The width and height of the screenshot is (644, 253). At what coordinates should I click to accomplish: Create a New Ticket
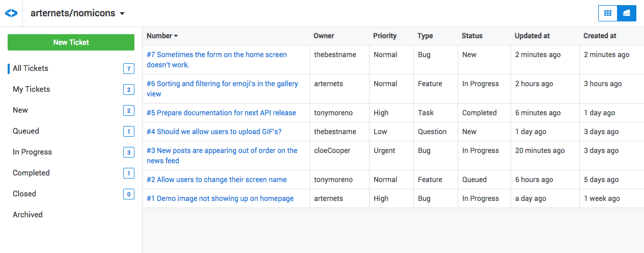[71, 42]
